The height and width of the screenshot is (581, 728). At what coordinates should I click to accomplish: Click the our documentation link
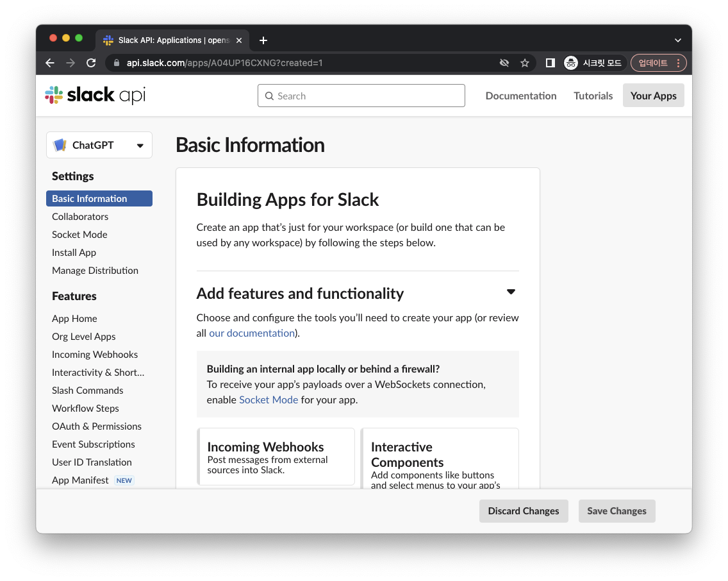click(252, 333)
